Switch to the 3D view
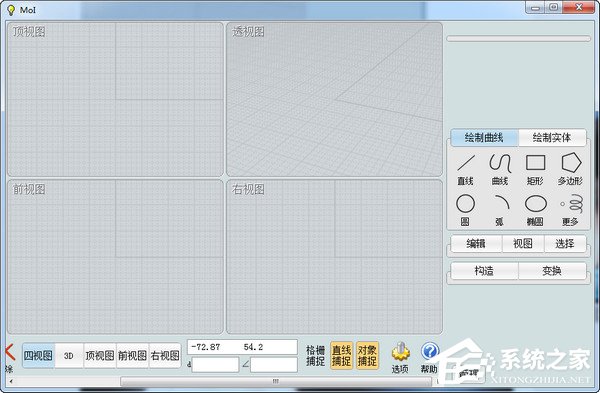Viewport: 600px width, 393px height. 69,355
